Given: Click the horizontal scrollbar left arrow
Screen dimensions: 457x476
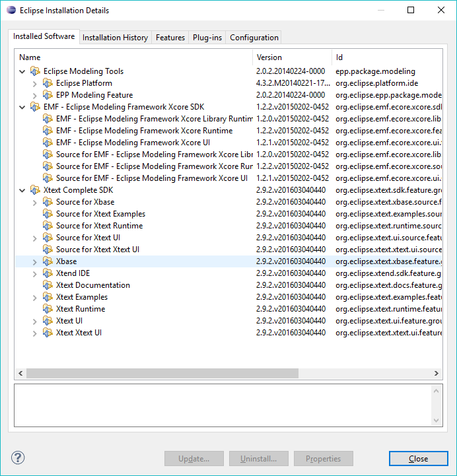Looking at the screenshot, I should pos(20,373).
